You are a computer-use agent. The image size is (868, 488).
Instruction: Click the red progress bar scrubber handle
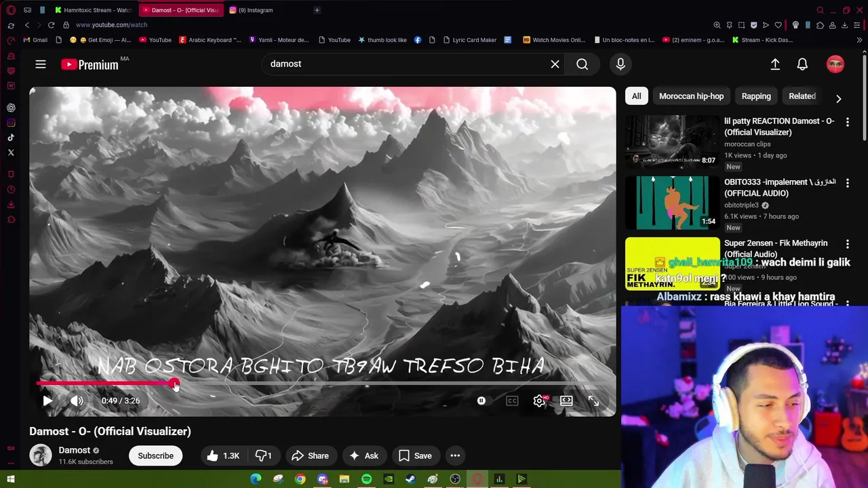coord(175,384)
